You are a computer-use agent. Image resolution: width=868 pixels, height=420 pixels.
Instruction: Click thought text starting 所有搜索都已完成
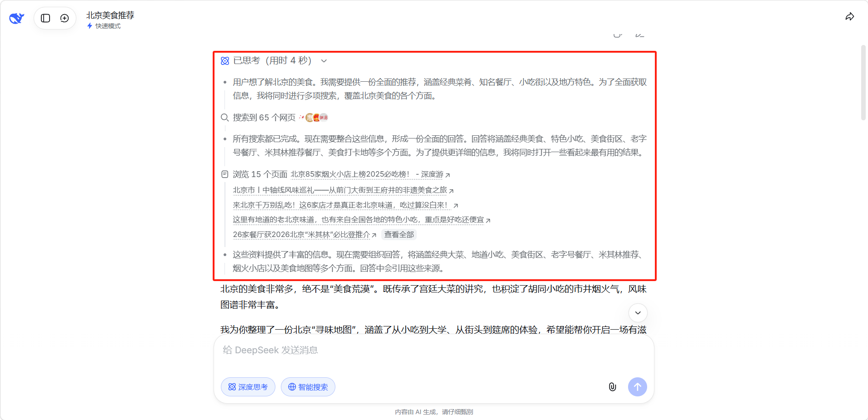point(439,146)
